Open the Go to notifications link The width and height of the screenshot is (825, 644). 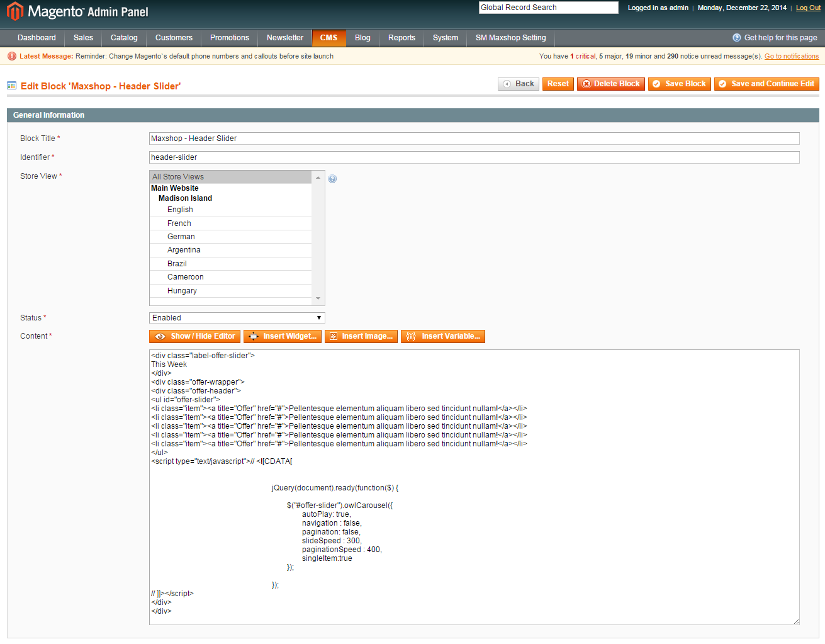click(792, 56)
